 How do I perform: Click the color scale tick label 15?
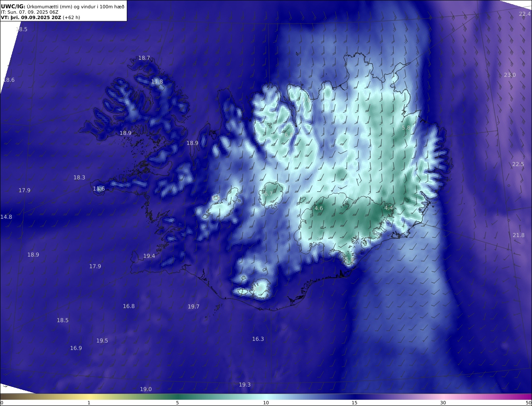[355, 403]
